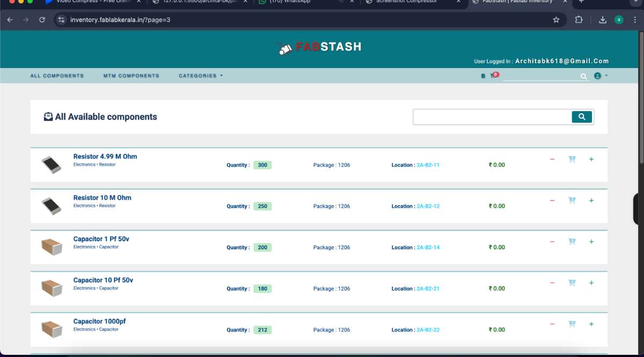Viewport: 644px width, 357px height.
Task: Click location link 2A-B2-21
Action: point(428,289)
